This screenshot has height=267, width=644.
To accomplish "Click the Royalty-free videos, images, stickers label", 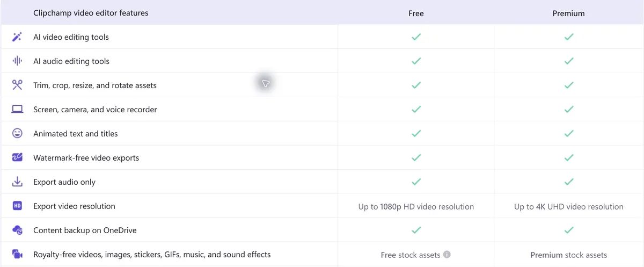I will (x=152, y=255).
